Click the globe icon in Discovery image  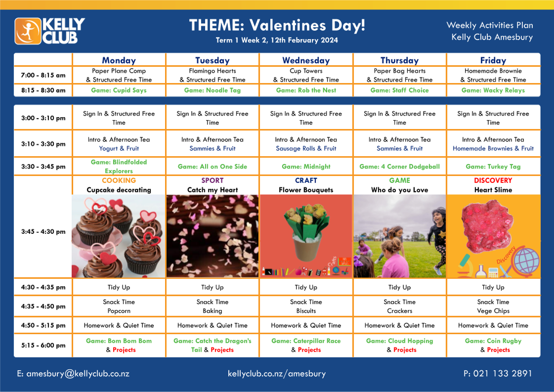526,261
